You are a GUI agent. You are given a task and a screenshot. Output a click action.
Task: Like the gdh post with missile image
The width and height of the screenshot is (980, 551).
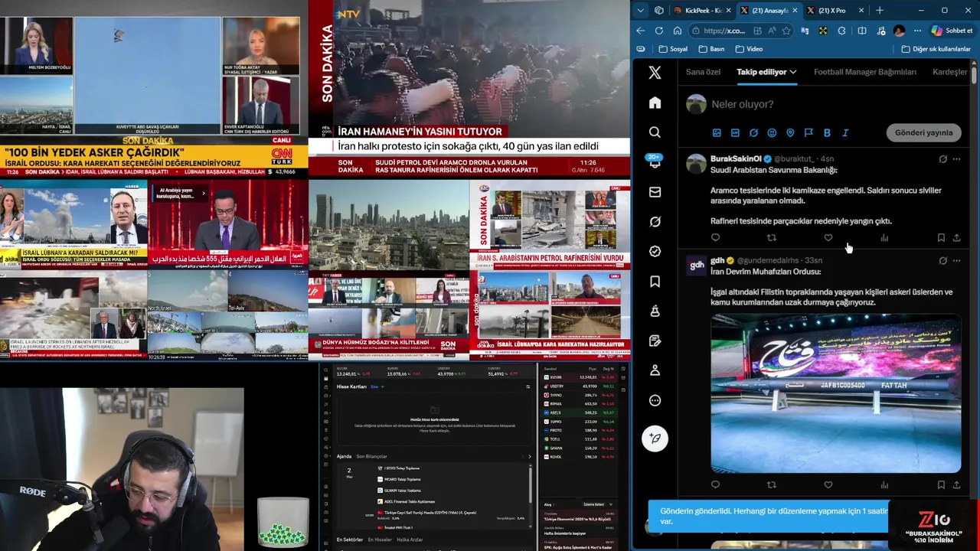[828, 484]
